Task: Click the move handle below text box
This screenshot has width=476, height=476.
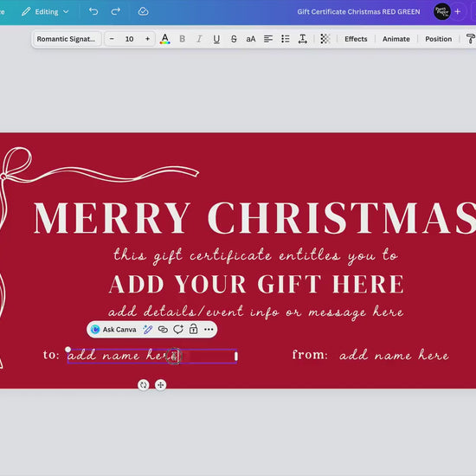Action: pyautogui.click(x=161, y=385)
